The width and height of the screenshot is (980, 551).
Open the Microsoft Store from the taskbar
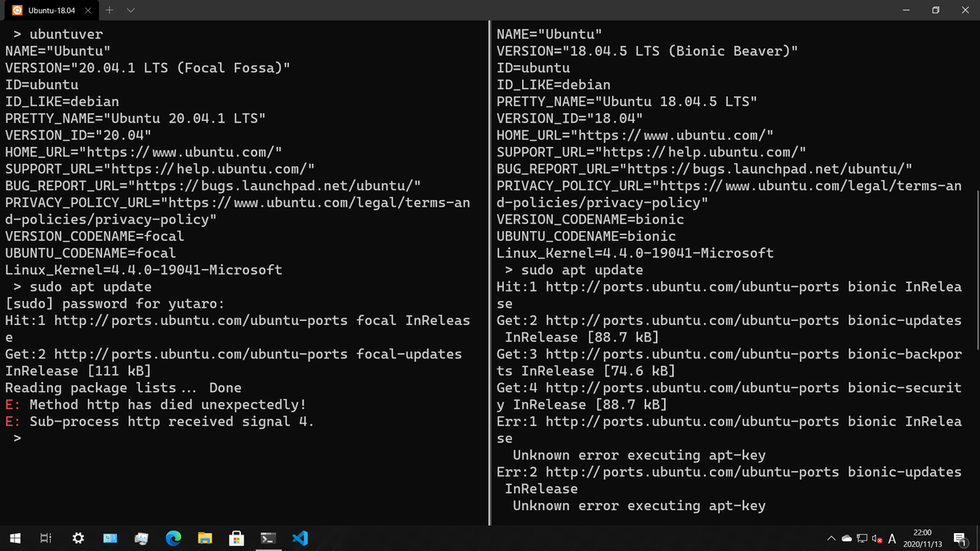click(x=236, y=538)
